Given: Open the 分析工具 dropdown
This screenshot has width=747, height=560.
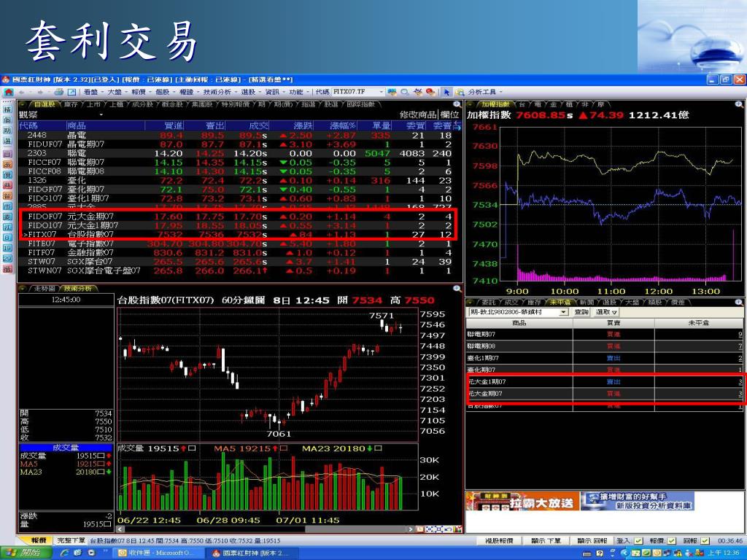Looking at the screenshot, I should [485, 92].
